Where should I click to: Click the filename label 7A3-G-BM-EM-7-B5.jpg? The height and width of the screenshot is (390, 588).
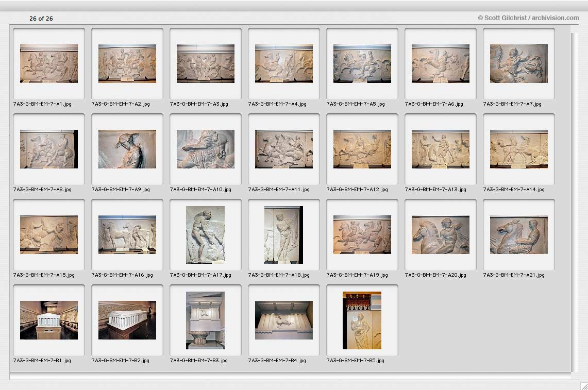click(x=356, y=360)
